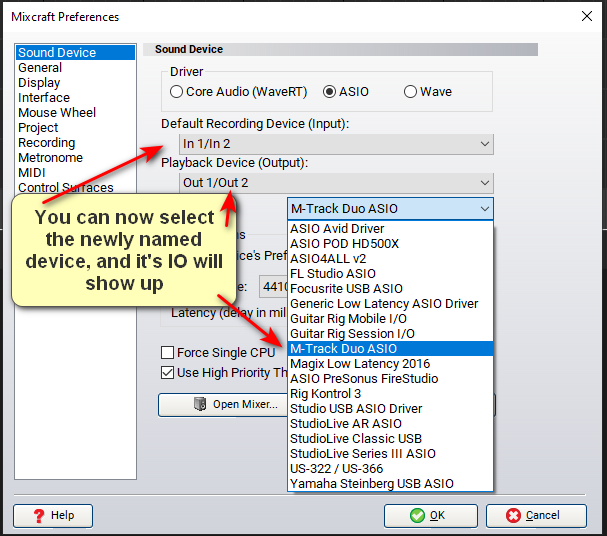Open Help with the question mark button
Viewport: 607px width, 536px height.
(x=53, y=515)
